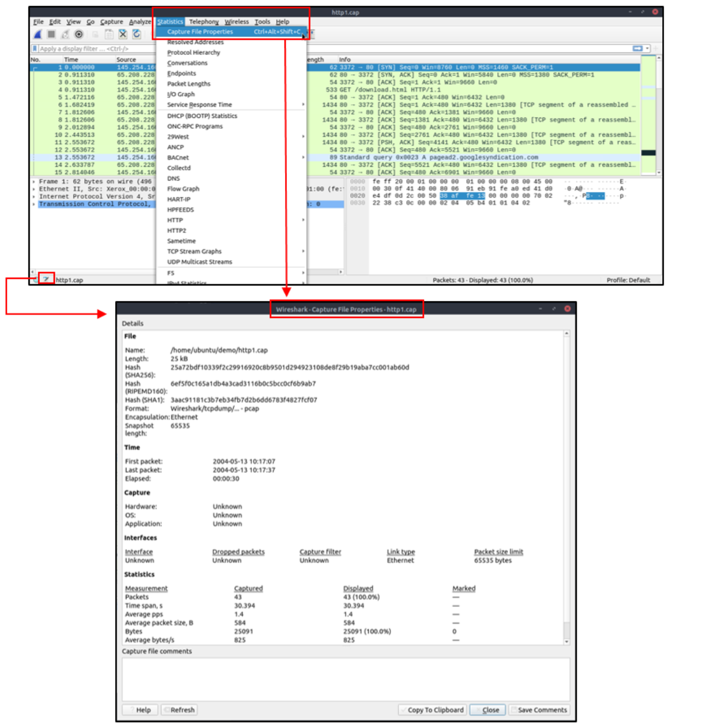Expand the F5 submenu
Viewport: 711px width, 728px height.
pos(231,273)
